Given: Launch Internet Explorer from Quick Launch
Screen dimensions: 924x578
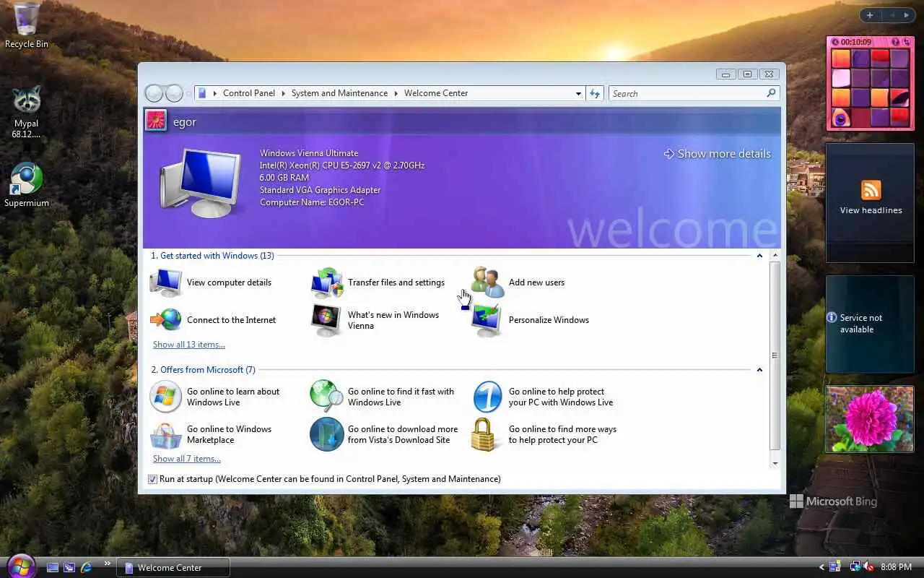Looking at the screenshot, I should coord(86,568).
